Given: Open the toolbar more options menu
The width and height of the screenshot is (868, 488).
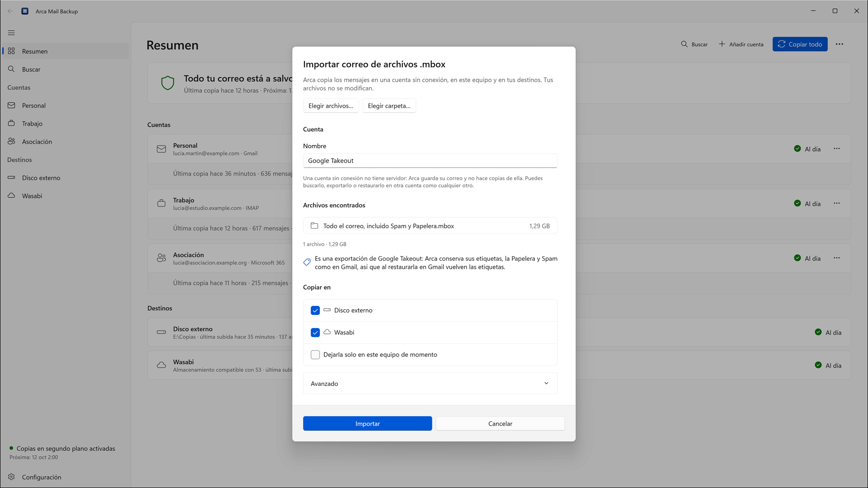Looking at the screenshot, I should [839, 44].
